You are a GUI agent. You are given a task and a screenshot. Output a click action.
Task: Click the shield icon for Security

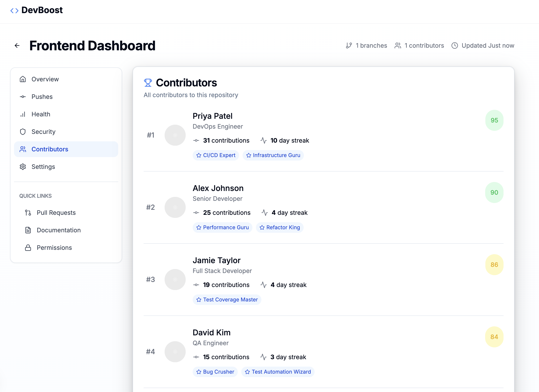tap(23, 132)
